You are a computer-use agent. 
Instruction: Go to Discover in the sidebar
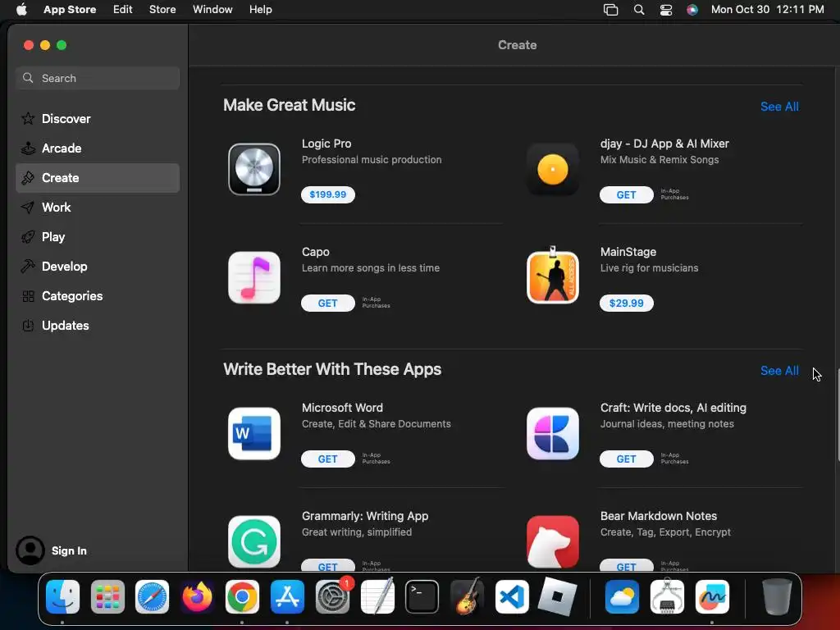(98, 118)
